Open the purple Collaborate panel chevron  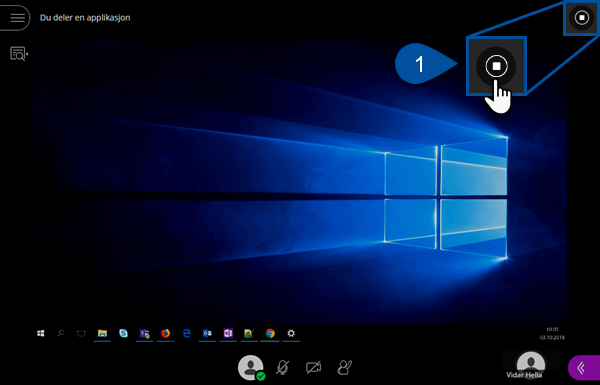pos(584,368)
